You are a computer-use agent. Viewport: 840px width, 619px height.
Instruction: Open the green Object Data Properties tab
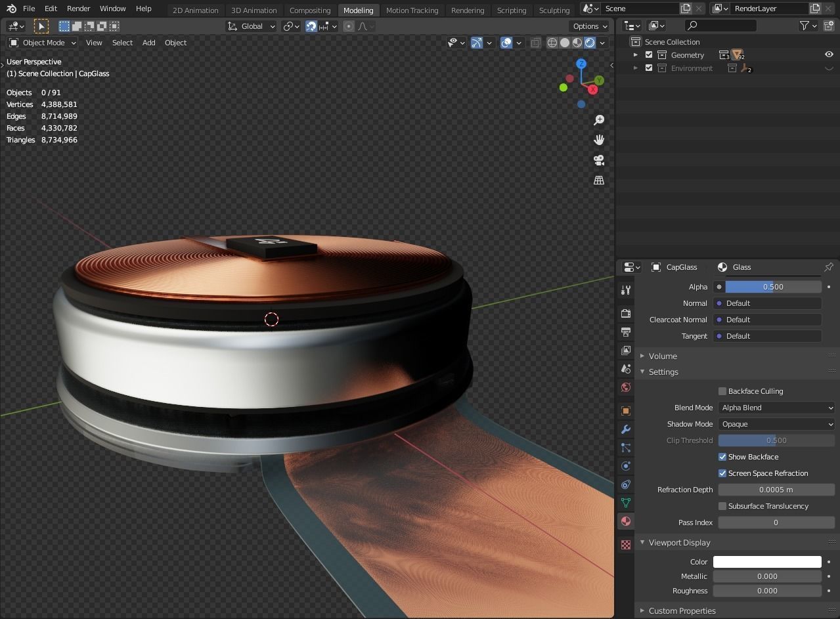point(625,503)
